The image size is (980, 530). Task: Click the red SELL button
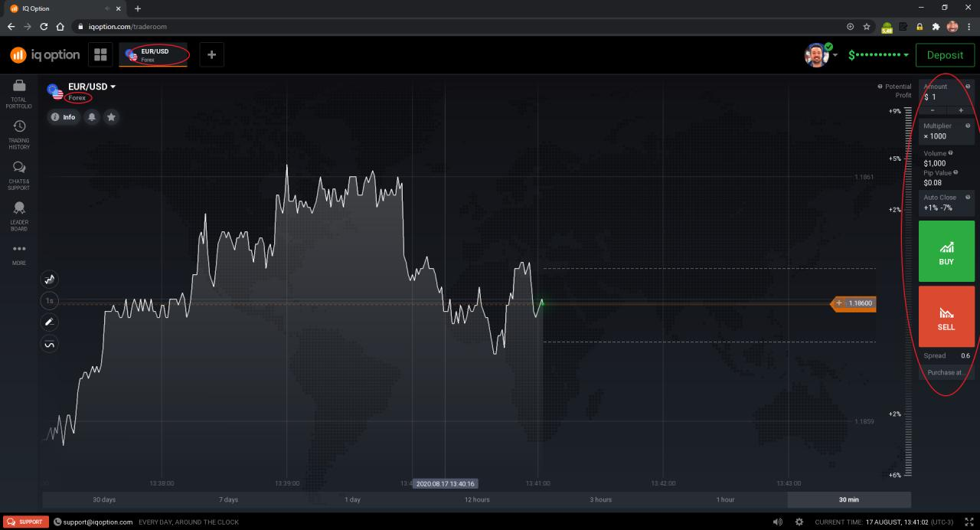[x=946, y=316]
